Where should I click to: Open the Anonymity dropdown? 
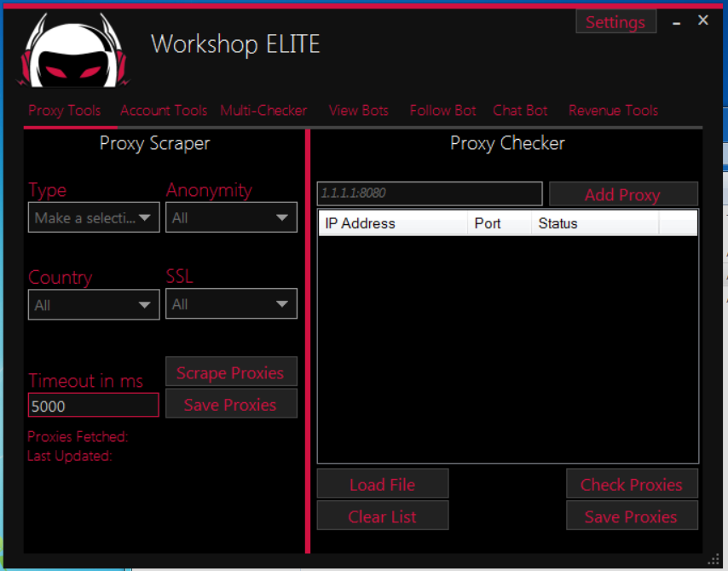(x=231, y=218)
